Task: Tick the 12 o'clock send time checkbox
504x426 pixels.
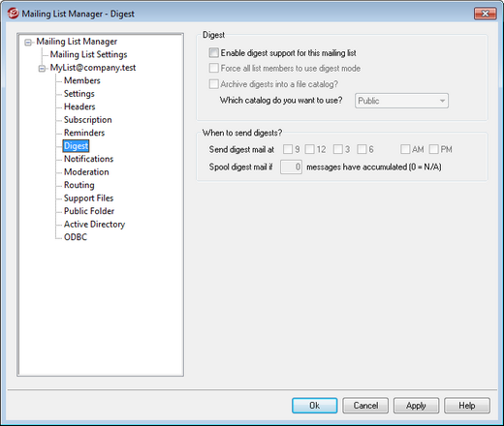Action: point(309,149)
